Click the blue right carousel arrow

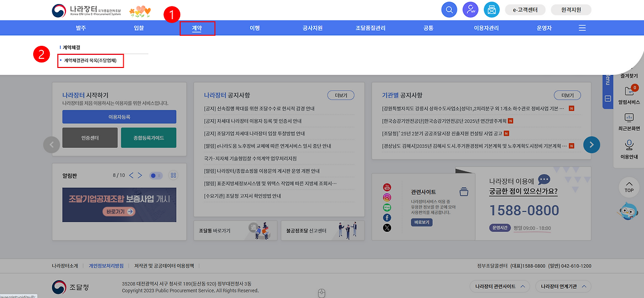point(592,144)
